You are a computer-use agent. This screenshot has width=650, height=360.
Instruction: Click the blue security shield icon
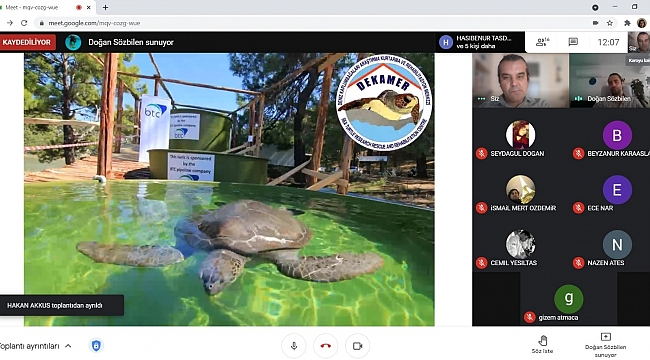[96, 345]
